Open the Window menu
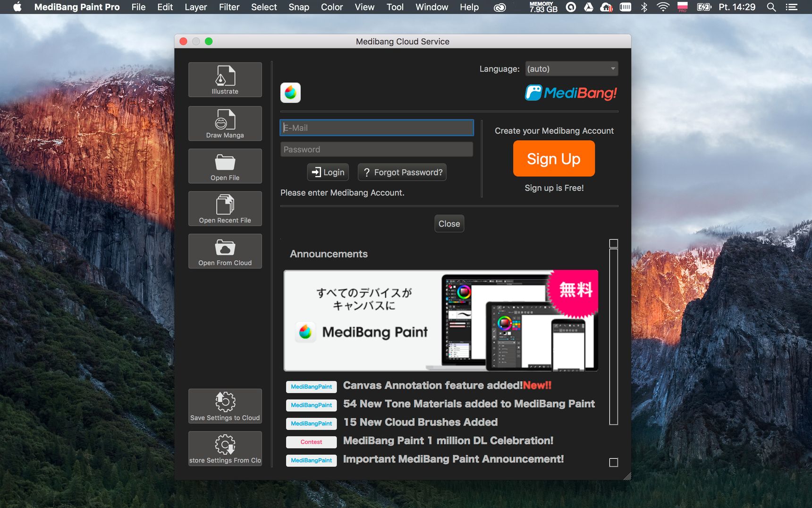The width and height of the screenshot is (812, 508). (431, 7)
